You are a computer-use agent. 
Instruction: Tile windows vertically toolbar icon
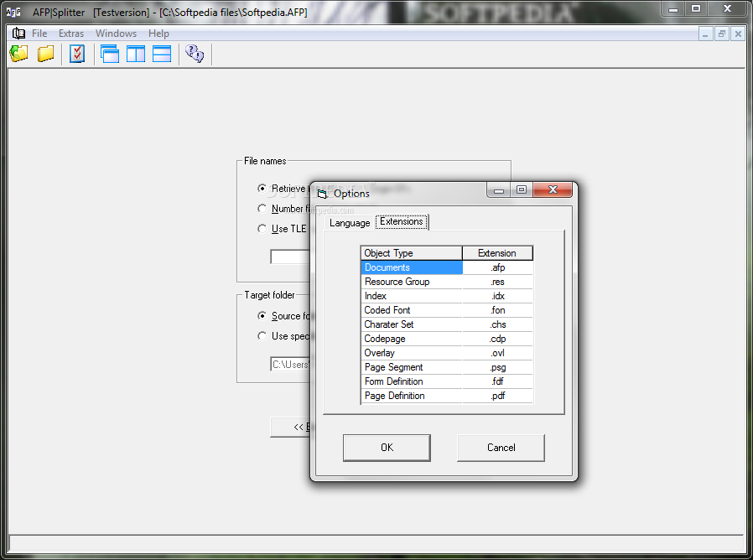pyautogui.click(x=136, y=54)
